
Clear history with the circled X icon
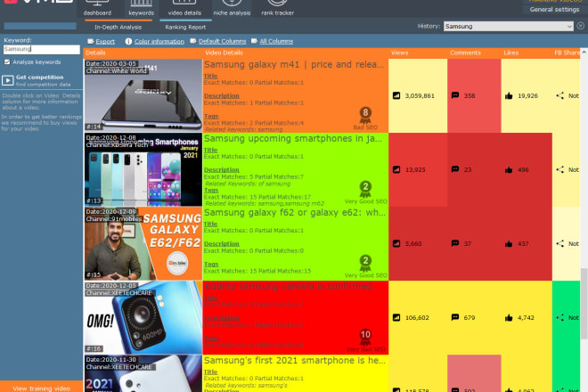point(581,26)
